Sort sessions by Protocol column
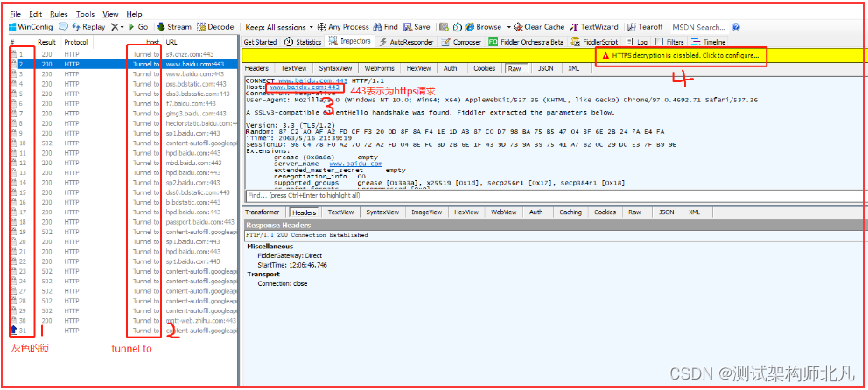868x390 pixels. 76,42
